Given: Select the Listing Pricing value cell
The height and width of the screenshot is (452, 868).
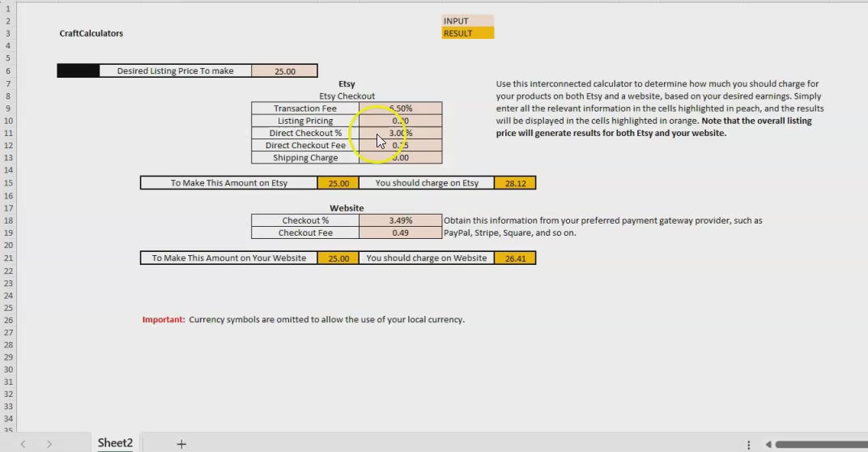Looking at the screenshot, I should (400, 121).
